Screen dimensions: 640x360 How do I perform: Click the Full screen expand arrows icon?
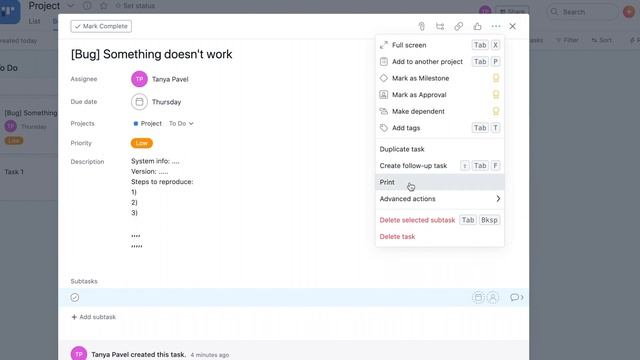pos(384,45)
